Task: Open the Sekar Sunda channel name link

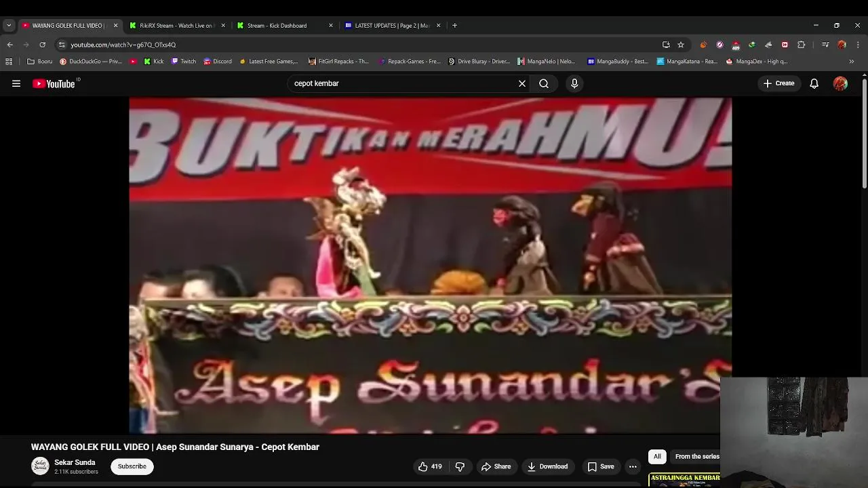Action: click(75, 462)
